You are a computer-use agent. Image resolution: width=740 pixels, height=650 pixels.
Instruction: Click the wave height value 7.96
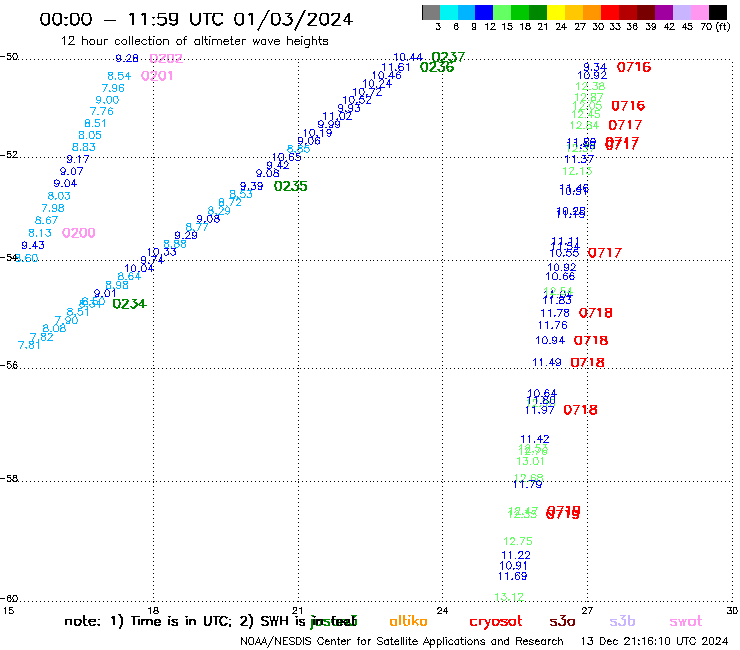pyautogui.click(x=113, y=88)
